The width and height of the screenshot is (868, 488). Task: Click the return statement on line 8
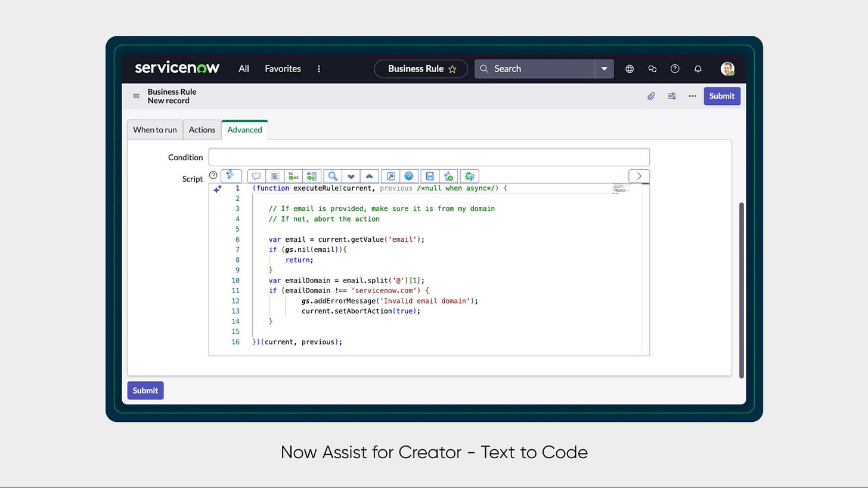click(x=299, y=260)
